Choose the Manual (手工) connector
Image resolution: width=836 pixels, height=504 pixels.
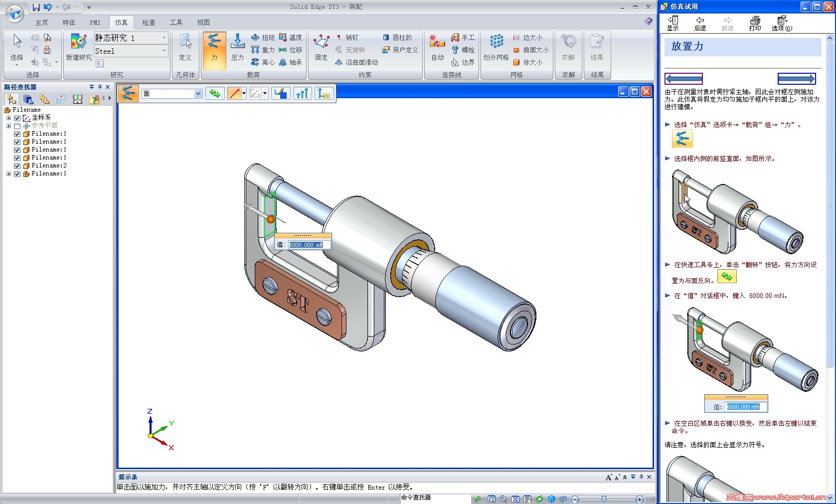click(x=463, y=37)
